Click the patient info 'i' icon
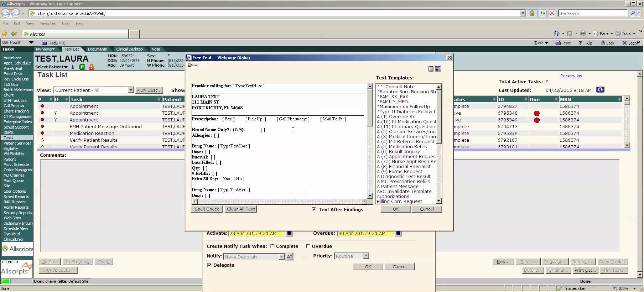The height and width of the screenshot is (292, 644). (73, 67)
